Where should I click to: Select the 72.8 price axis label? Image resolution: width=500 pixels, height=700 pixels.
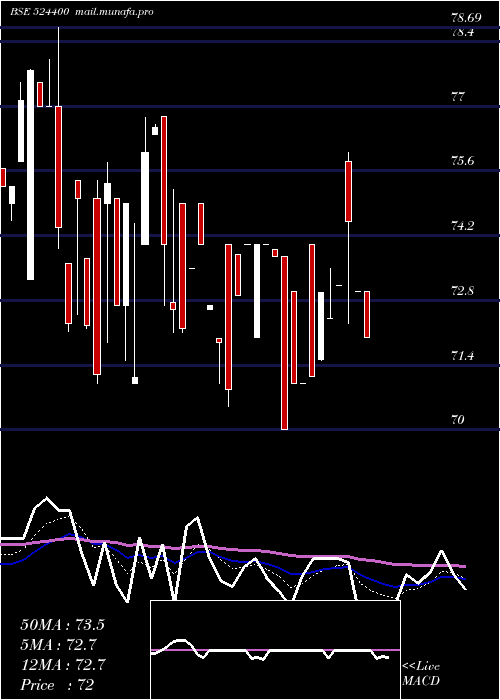pyautogui.click(x=462, y=291)
